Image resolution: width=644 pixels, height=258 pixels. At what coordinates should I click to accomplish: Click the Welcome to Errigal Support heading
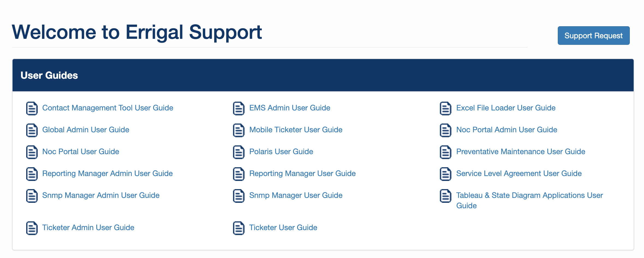pyautogui.click(x=137, y=32)
